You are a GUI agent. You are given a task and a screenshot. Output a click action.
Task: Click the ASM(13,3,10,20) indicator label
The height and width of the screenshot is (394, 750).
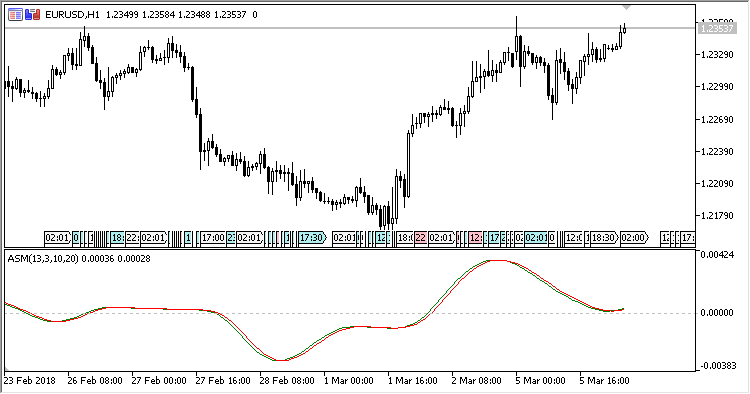click(43, 259)
